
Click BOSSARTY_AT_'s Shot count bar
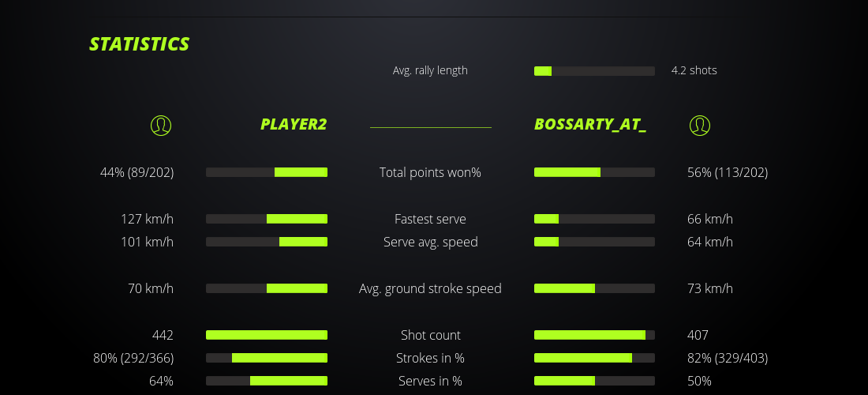click(x=594, y=335)
